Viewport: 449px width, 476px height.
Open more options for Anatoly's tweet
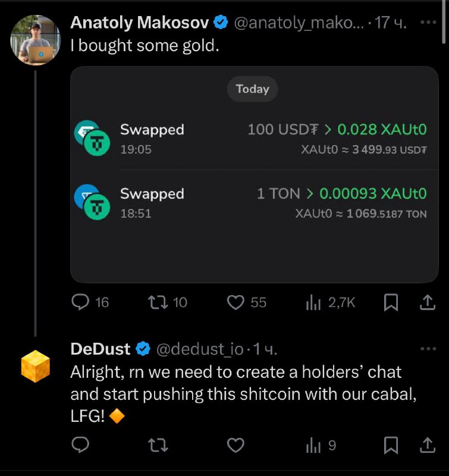(428, 22)
